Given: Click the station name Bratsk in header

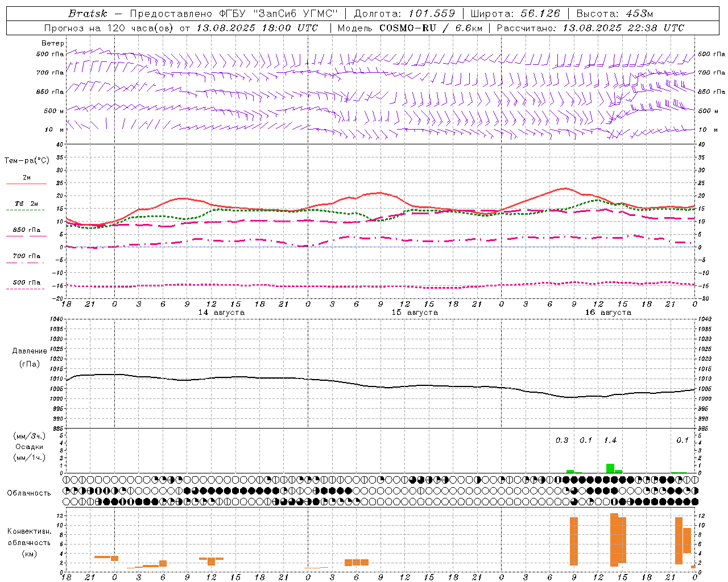Looking at the screenshot, I should (x=88, y=14).
